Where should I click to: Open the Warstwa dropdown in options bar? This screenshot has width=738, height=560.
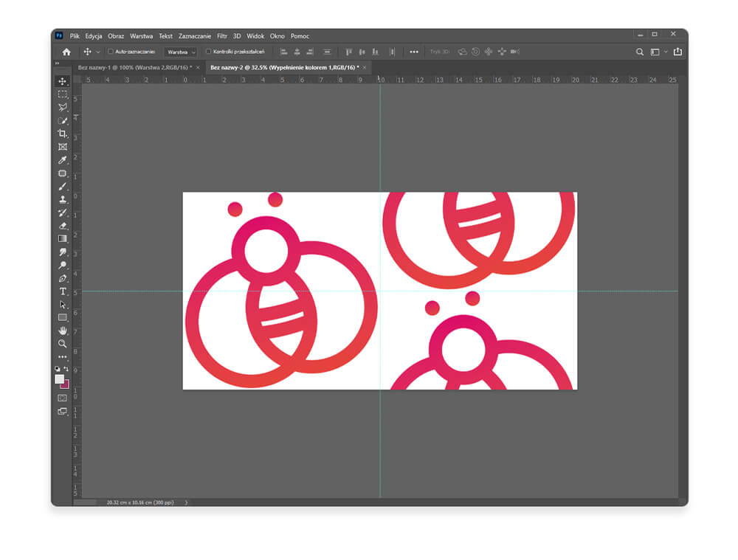(x=181, y=52)
